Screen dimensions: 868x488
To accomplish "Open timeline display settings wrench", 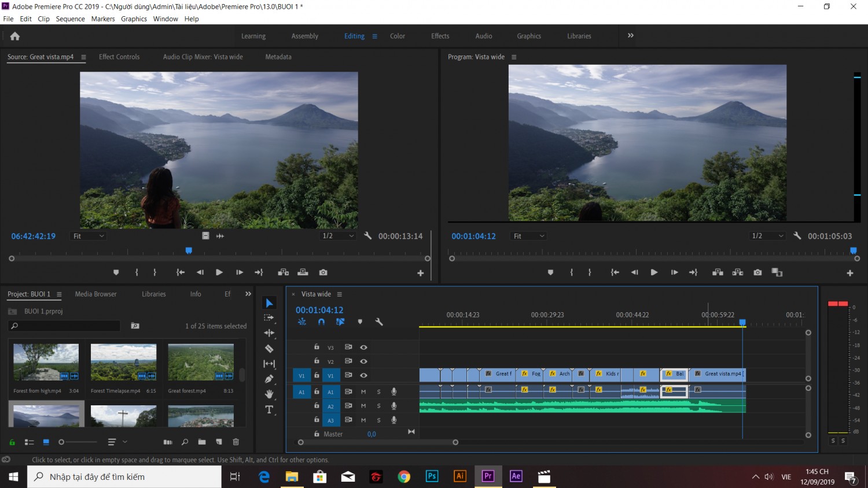I will (x=379, y=322).
